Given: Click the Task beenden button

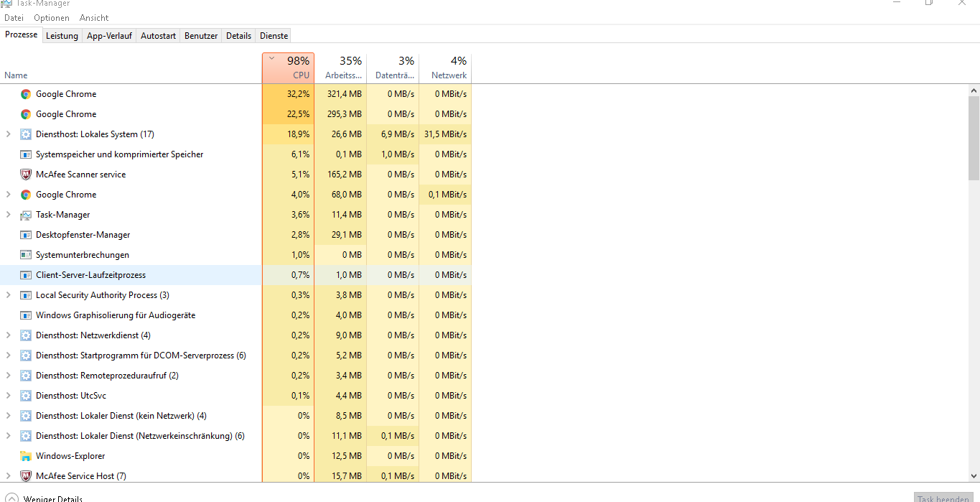Looking at the screenshot, I should [943, 498].
